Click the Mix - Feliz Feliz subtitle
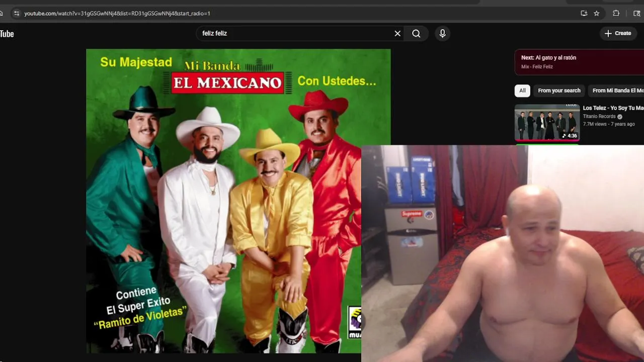 tap(537, 67)
